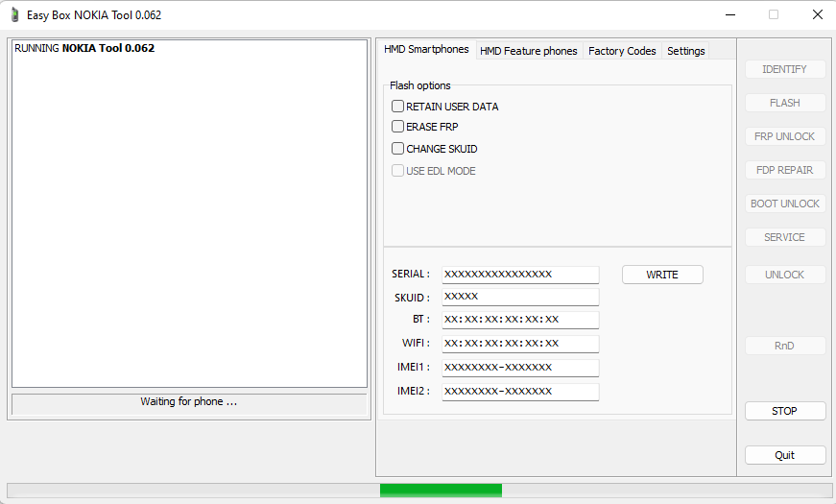Toggle the ERASE FRP checkbox
The height and width of the screenshot is (504, 836).
398,127
